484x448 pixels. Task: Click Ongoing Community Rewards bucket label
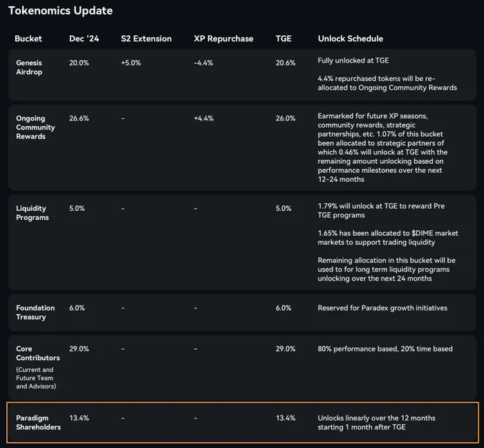click(35, 127)
